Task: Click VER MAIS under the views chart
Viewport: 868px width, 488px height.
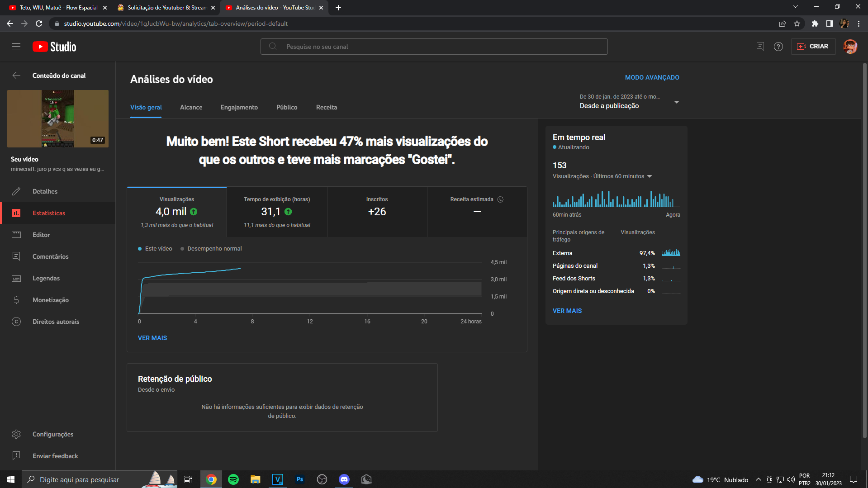Action: tap(152, 338)
